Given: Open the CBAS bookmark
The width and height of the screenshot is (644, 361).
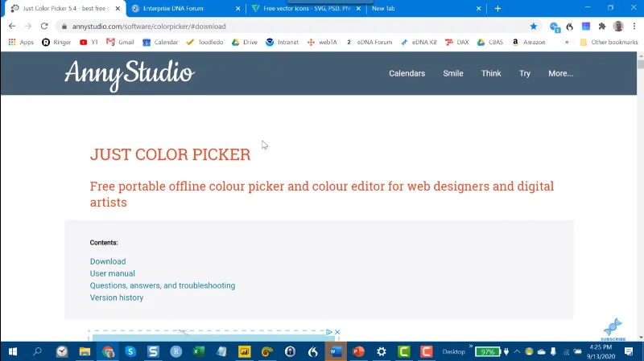Looking at the screenshot, I should point(490,43).
